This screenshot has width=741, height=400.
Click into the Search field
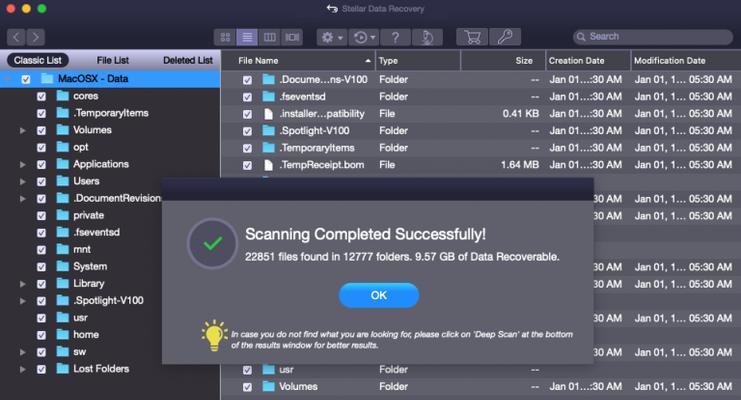[x=653, y=37]
